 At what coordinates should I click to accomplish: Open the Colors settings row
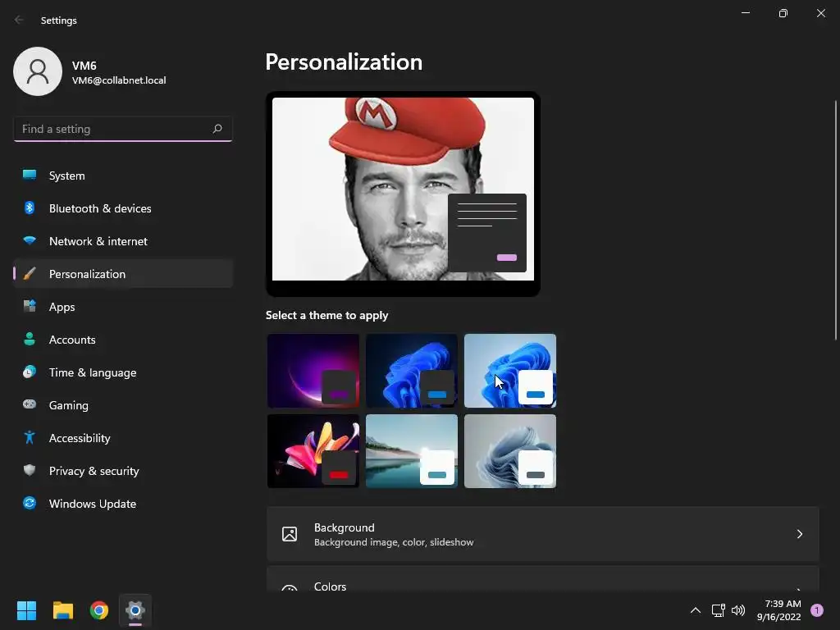(x=543, y=578)
